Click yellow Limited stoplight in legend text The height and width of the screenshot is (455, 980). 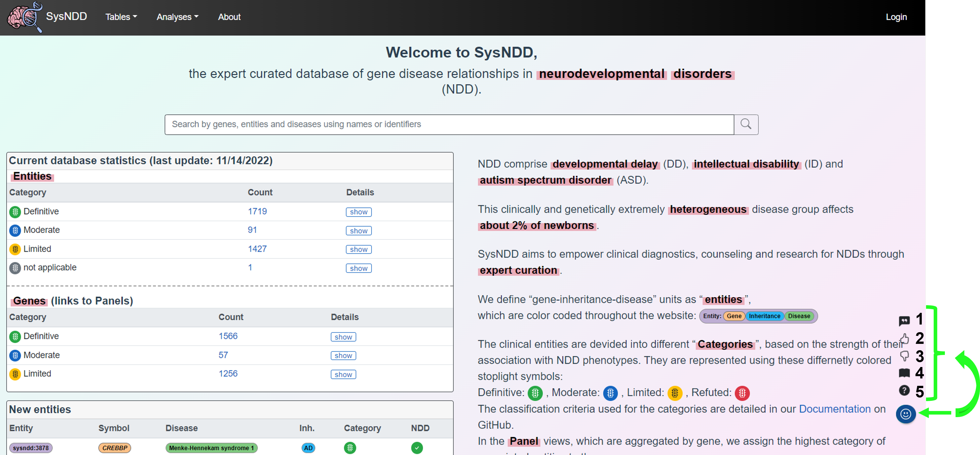[x=675, y=393]
